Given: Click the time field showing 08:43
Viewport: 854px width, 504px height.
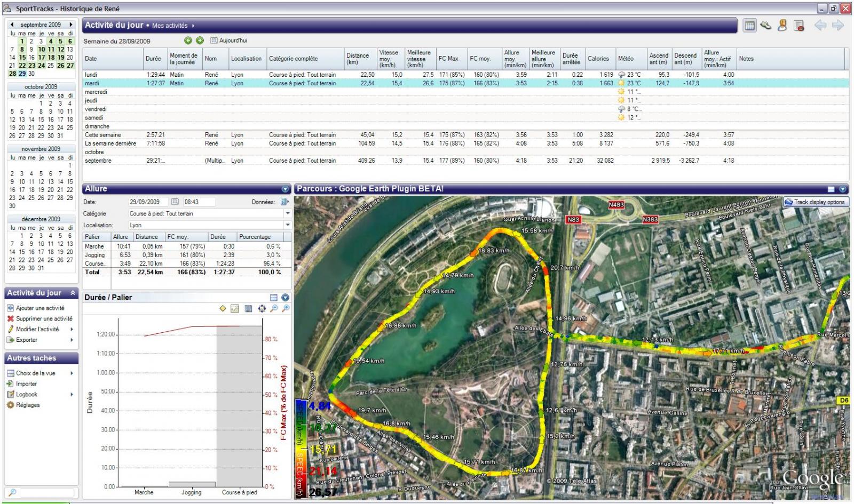Looking at the screenshot, I should pos(199,202).
